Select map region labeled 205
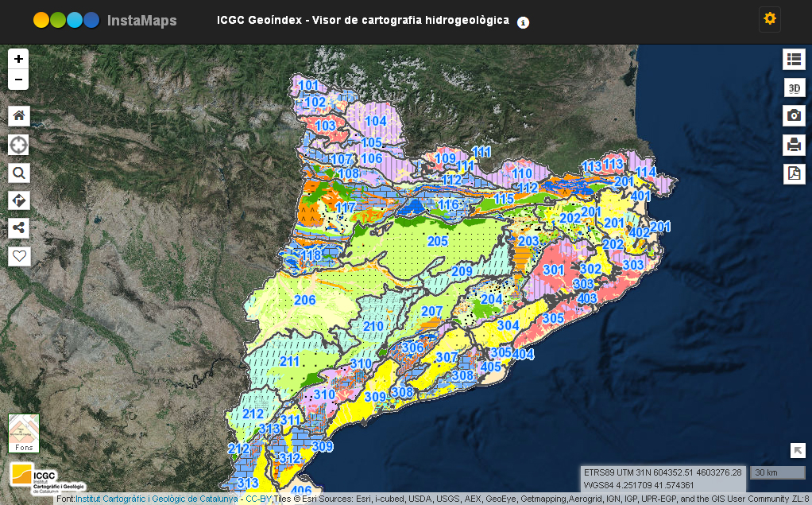This screenshot has width=812, height=505. [x=437, y=242]
